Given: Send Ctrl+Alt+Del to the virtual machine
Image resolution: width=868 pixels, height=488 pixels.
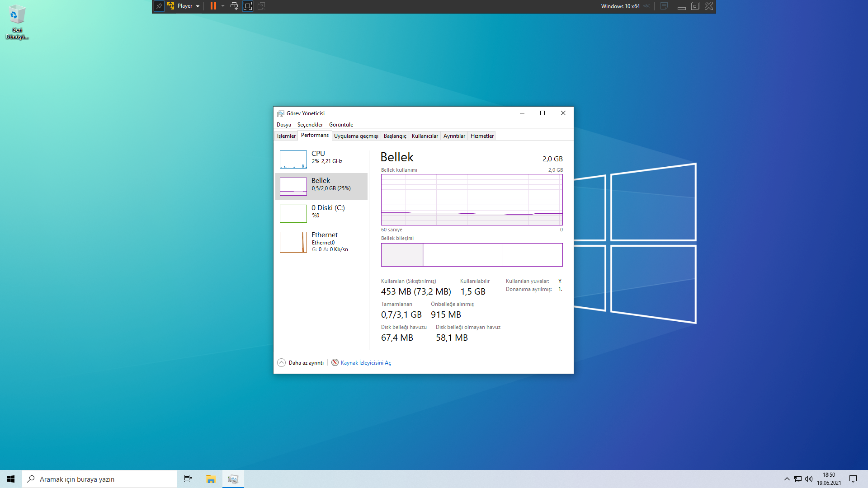Looking at the screenshot, I should (234, 6).
